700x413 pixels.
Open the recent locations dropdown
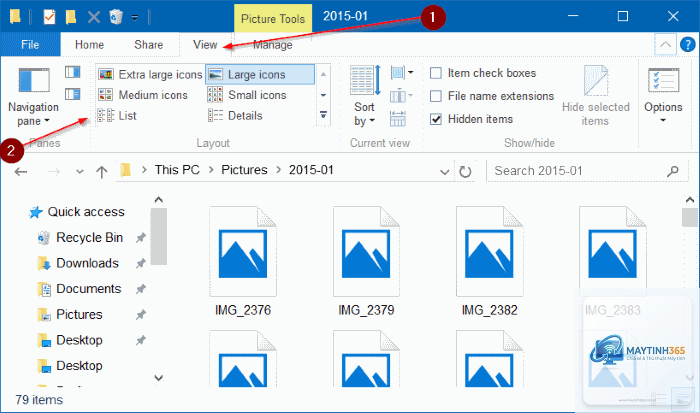80,171
